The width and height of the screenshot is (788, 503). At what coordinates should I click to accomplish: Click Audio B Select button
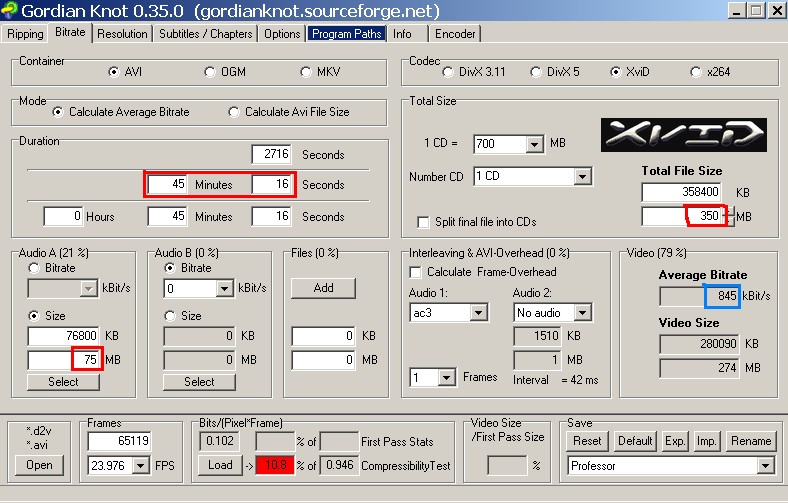point(199,382)
